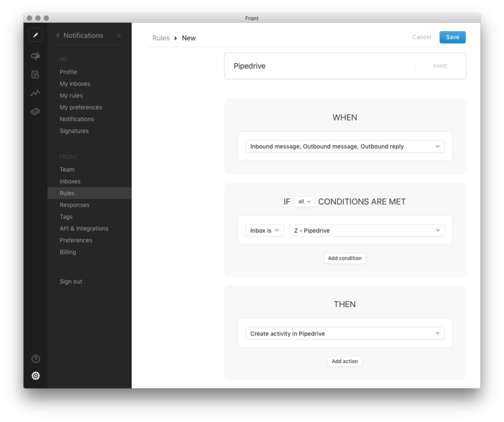Open Responses settings
Image resolution: width=504 pixels, height=422 pixels.
pyautogui.click(x=74, y=205)
